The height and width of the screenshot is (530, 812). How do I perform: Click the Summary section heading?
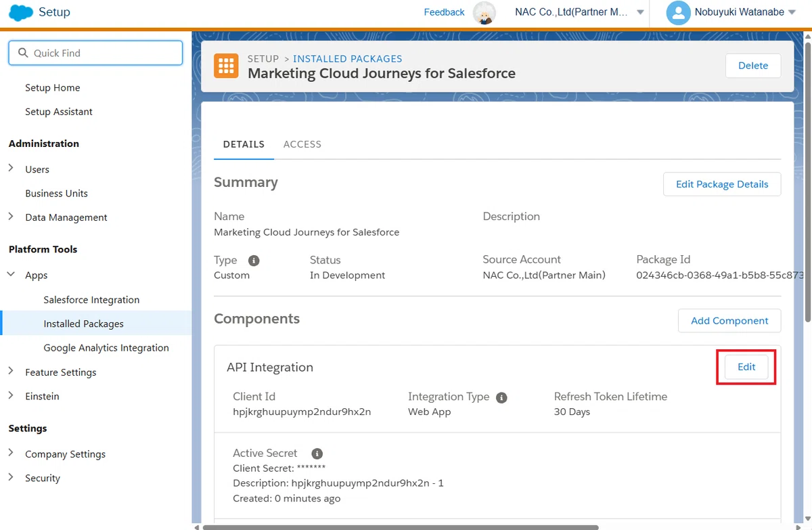tap(246, 182)
